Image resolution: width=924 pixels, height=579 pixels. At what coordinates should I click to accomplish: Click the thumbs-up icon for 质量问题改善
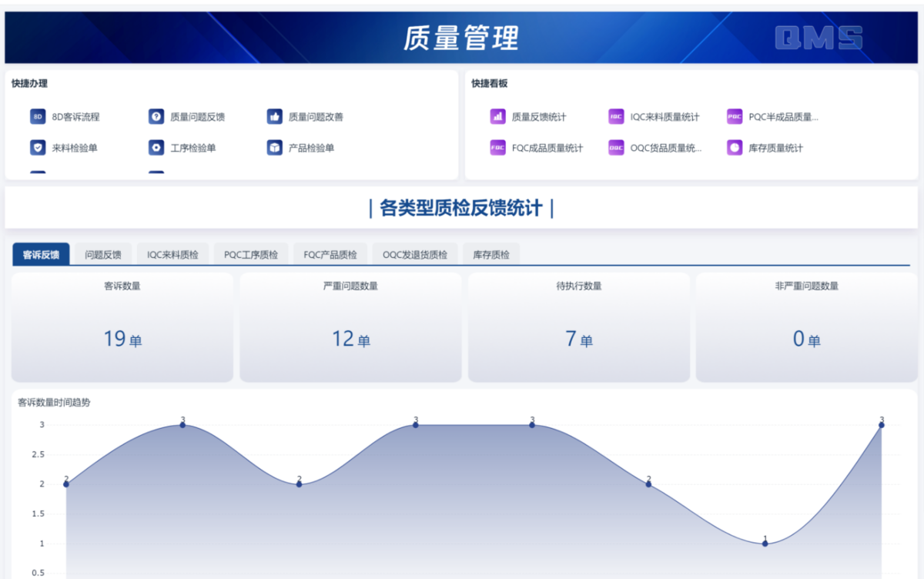click(x=275, y=117)
